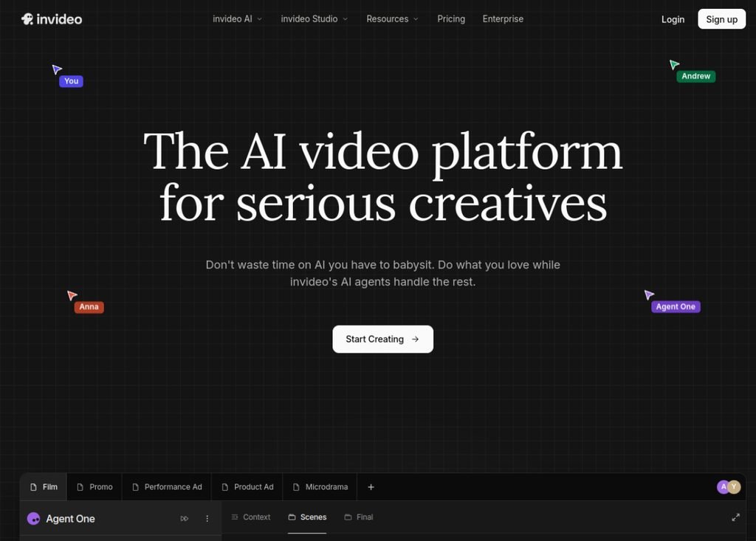
Task: Add a new tab with the plus icon
Action: [x=371, y=487]
